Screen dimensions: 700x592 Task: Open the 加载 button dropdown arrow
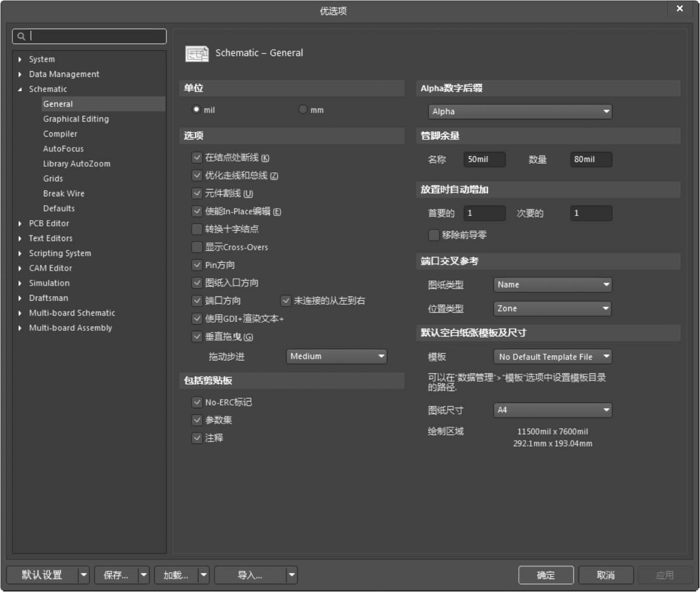click(x=204, y=575)
